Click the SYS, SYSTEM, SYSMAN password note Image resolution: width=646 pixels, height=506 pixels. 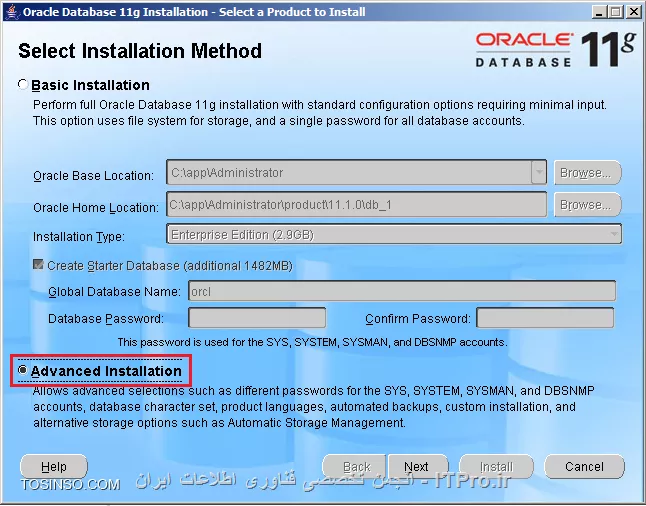[312, 342]
